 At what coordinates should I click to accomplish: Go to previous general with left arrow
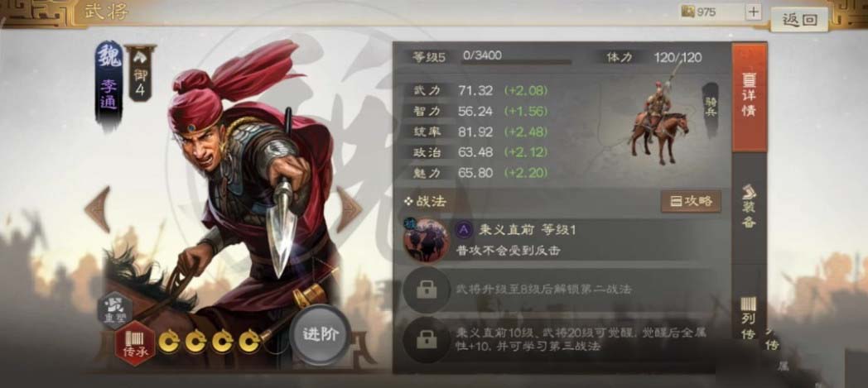tap(98, 209)
